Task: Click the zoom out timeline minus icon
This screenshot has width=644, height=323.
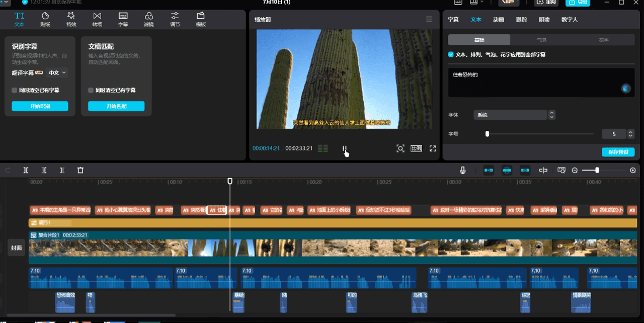Action: (575, 171)
